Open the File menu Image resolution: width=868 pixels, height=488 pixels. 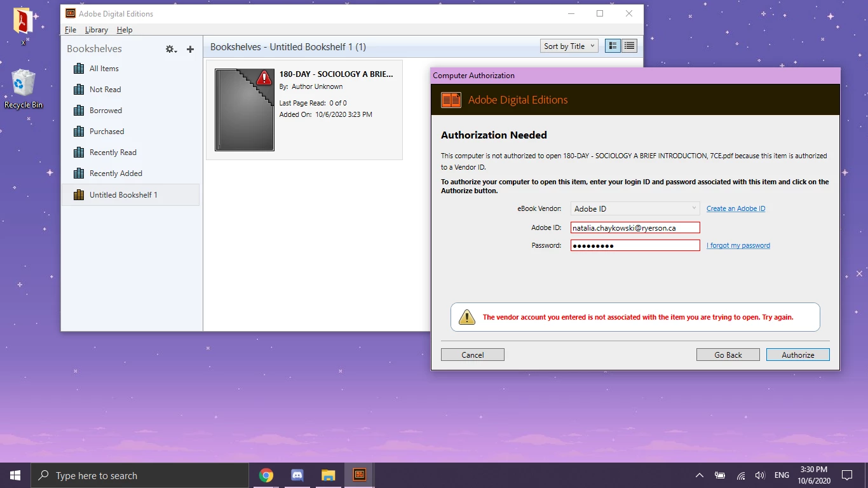coord(71,30)
